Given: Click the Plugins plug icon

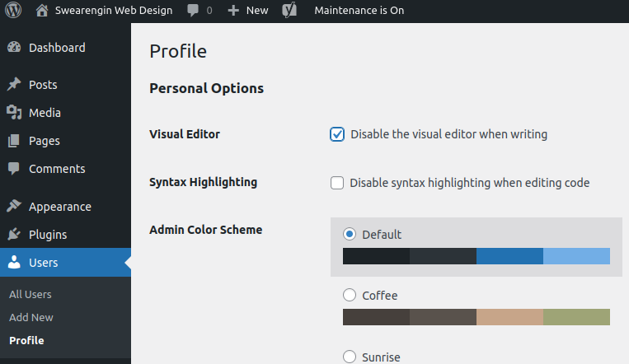Looking at the screenshot, I should tap(14, 234).
